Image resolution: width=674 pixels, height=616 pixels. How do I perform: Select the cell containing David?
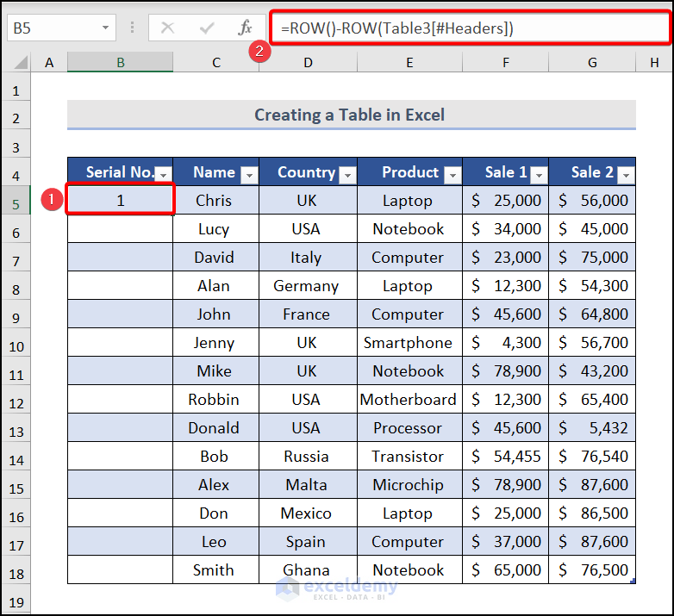215,257
